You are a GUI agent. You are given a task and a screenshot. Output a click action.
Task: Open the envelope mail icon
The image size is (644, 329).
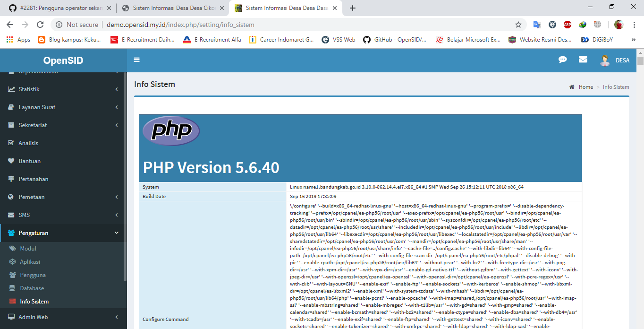click(583, 60)
